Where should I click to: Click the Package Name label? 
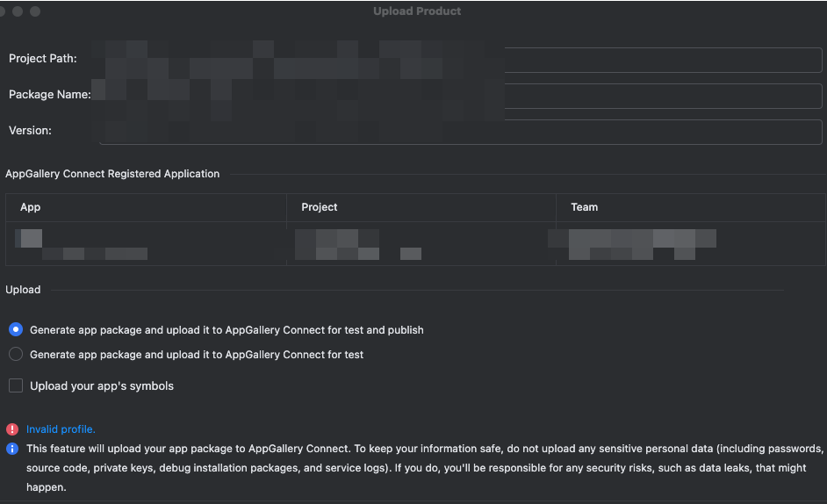coord(49,95)
